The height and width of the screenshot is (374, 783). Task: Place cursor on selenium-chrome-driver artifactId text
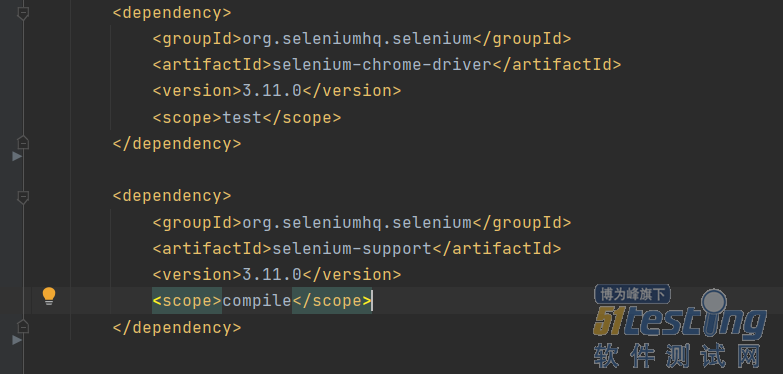(382, 65)
